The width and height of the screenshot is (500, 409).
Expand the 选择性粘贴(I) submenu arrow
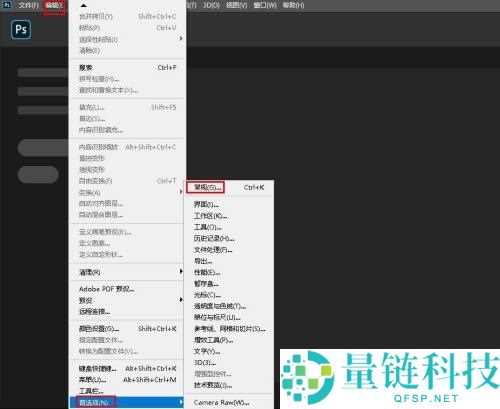pos(181,39)
